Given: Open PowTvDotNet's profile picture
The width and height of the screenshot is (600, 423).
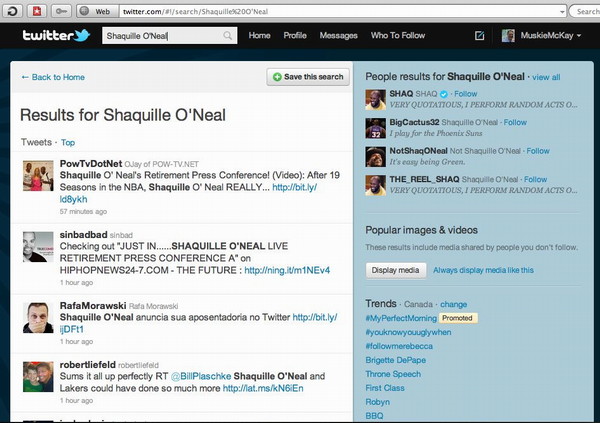Looking at the screenshot, I should (x=38, y=176).
